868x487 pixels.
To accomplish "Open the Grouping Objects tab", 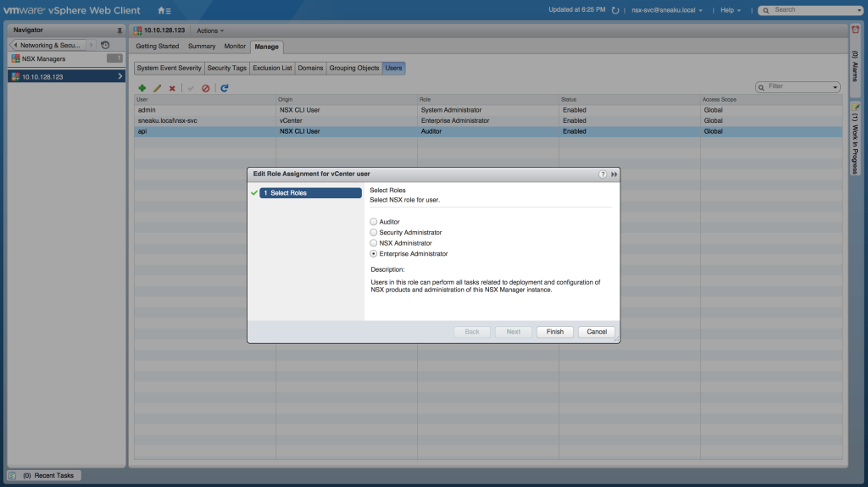I will [x=353, y=68].
